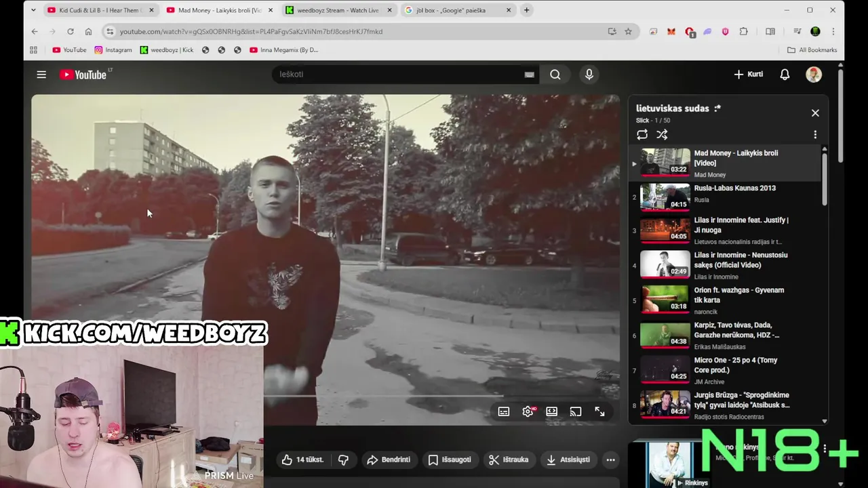
Task: Select the Mad Money - Laikykis broli tab
Action: (218, 10)
